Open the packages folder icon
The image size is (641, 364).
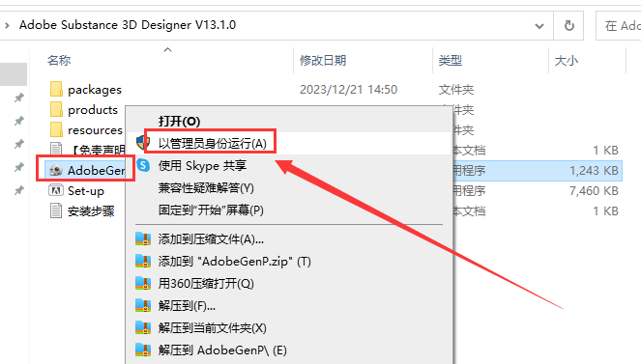click(56, 89)
